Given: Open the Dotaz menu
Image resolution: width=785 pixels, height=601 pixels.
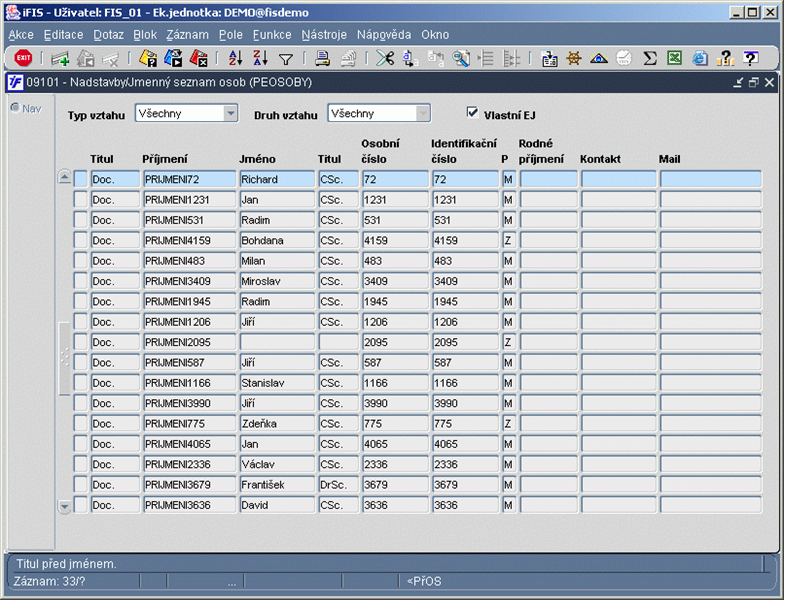Looking at the screenshot, I should click(109, 35).
